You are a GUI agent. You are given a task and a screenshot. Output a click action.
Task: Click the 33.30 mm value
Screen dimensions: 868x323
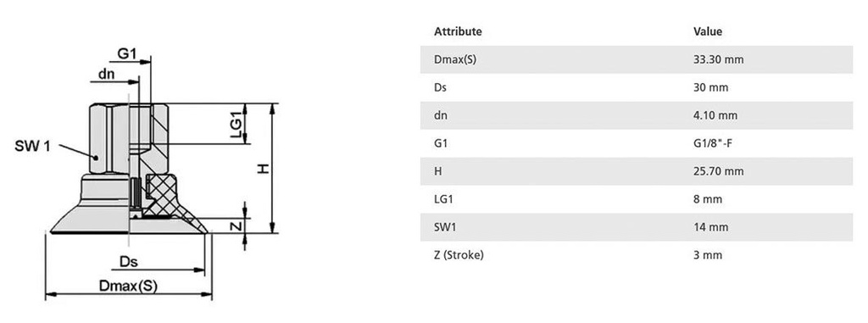pyautogui.click(x=718, y=60)
